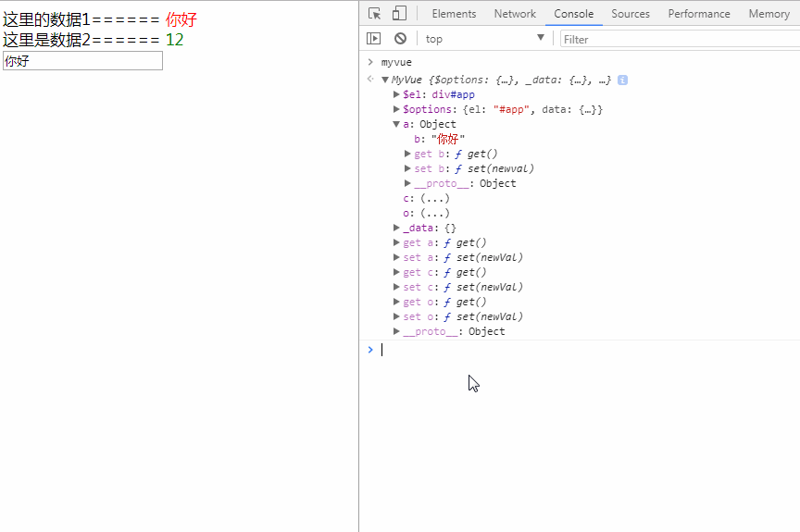Image resolution: width=800 pixels, height=532 pixels.
Task: Toggle the device toolbar icon
Action: click(399, 13)
